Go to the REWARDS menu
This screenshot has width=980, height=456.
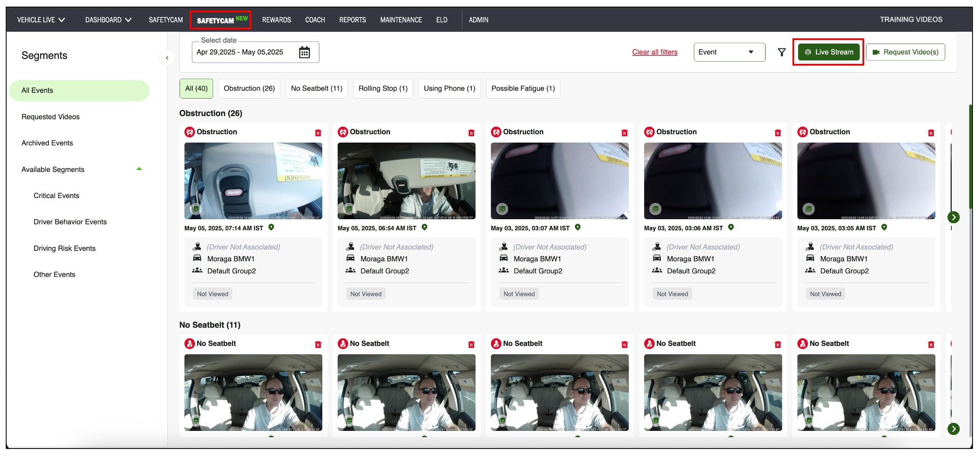click(276, 20)
